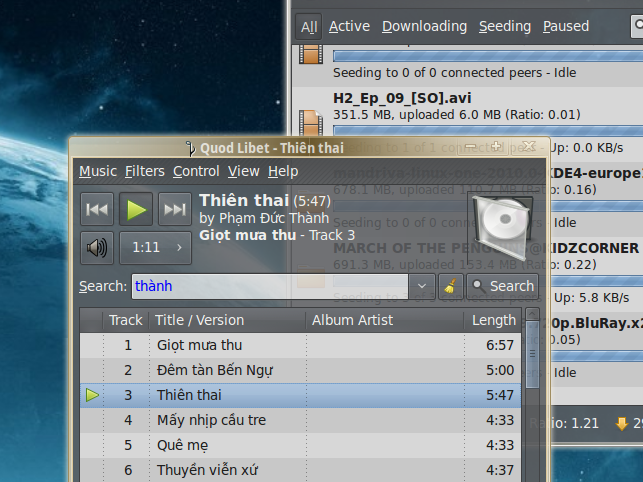Open the Help menu in Quod Libet
643x482 pixels.
283,171
